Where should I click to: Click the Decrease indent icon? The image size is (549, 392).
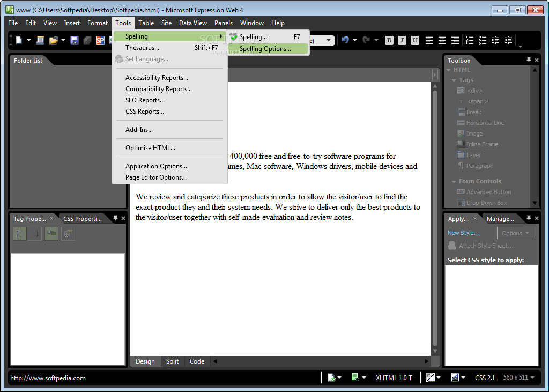coord(495,40)
